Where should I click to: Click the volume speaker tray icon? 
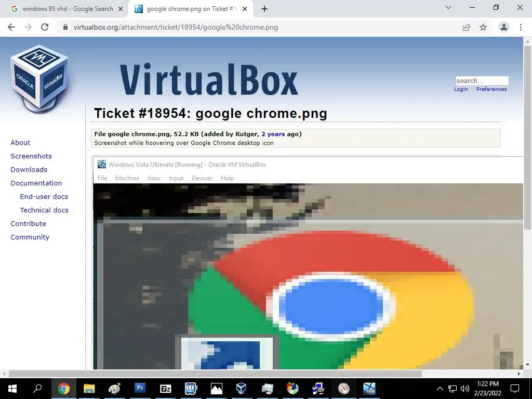[465, 389]
